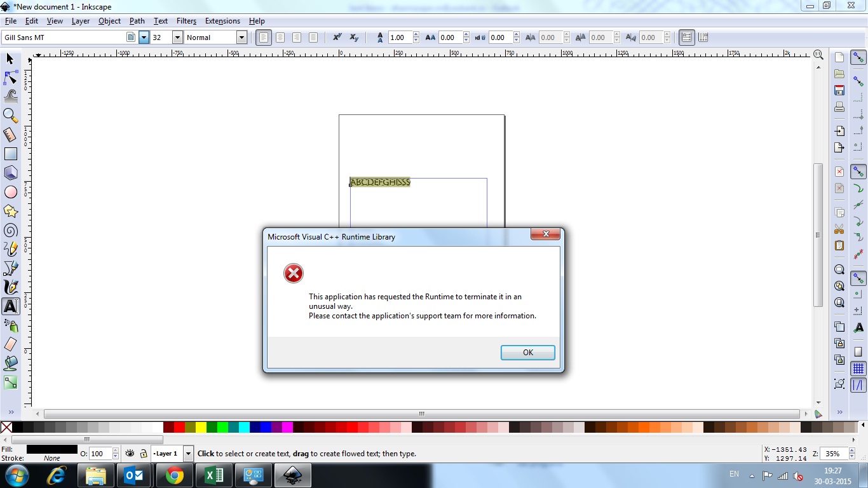Toggle layer visibility eye icon
This screenshot has height=488, width=868.
pos(130,454)
